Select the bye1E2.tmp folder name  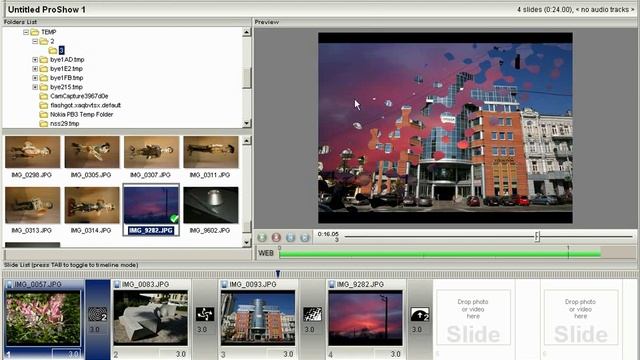[x=66, y=69]
